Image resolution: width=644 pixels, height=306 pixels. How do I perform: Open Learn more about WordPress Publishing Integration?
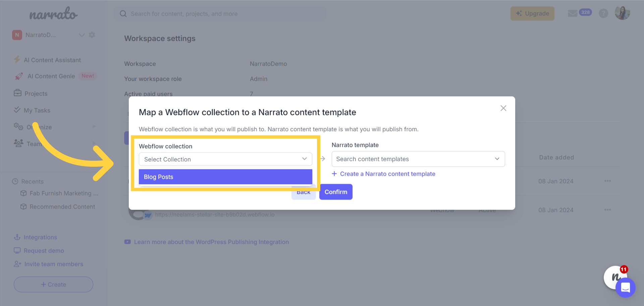point(211,242)
